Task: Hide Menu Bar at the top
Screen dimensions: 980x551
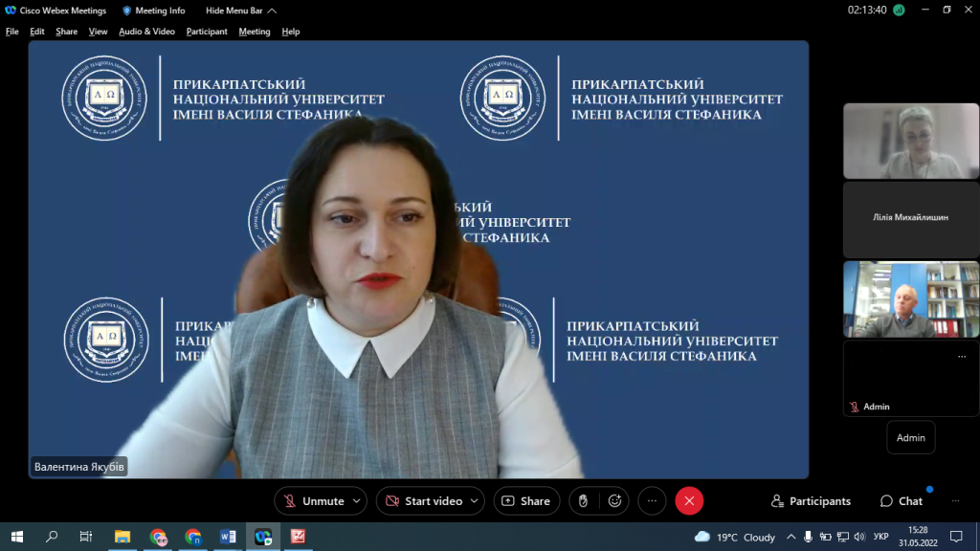Action: [x=241, y=11]
